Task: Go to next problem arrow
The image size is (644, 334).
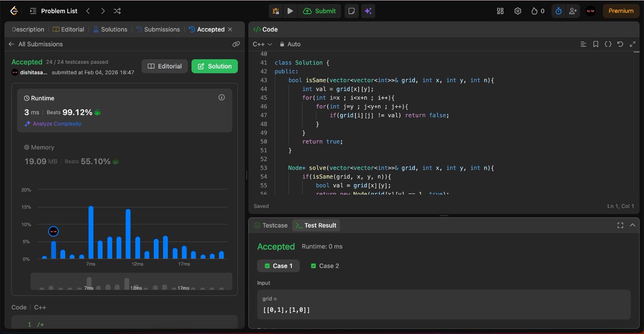Action: [x=103, y=11]
